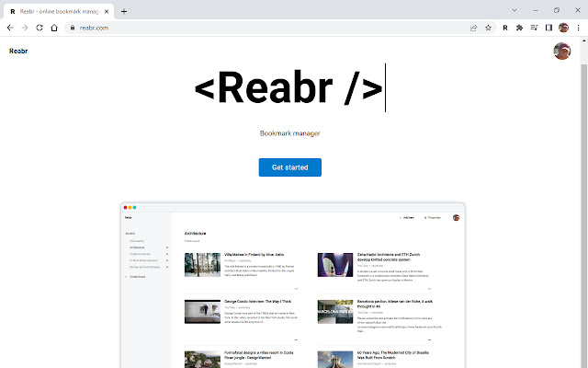The height and width of the screenshot is (368, 588).
Task: Reload the reabr.com page
Action: point(40,28)
